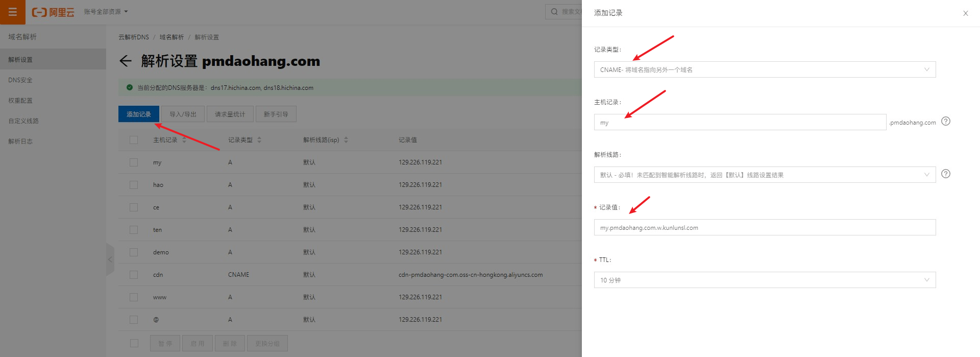This screenshot has height=357, width=980.
Task: Open DNS安全 in the sidebar
Action: (x=53, y=80)
